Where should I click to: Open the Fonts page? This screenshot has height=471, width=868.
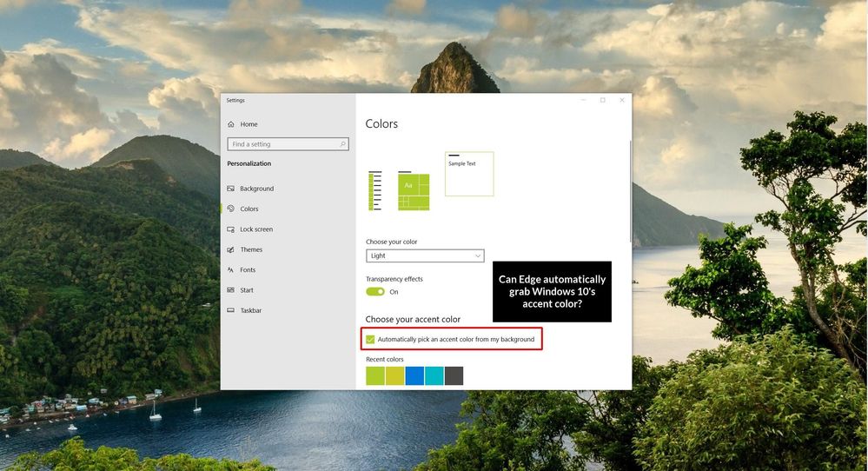(x=248, y=270)
